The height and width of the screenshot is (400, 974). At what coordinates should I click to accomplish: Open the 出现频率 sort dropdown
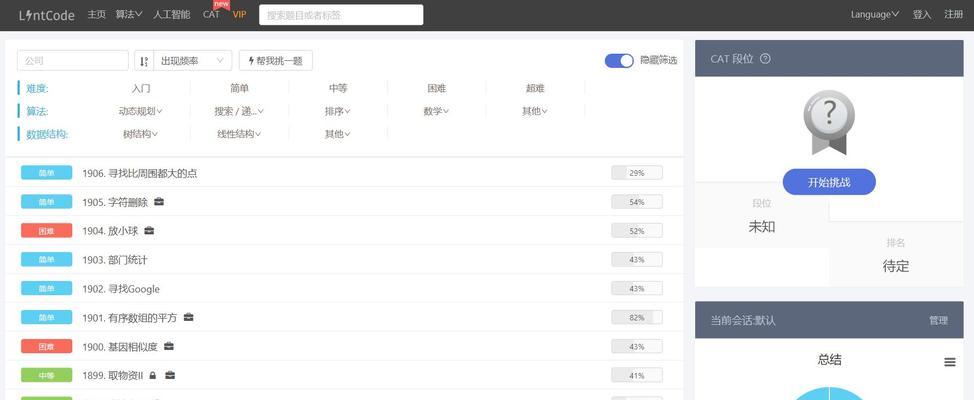click(x=193, y=61)
